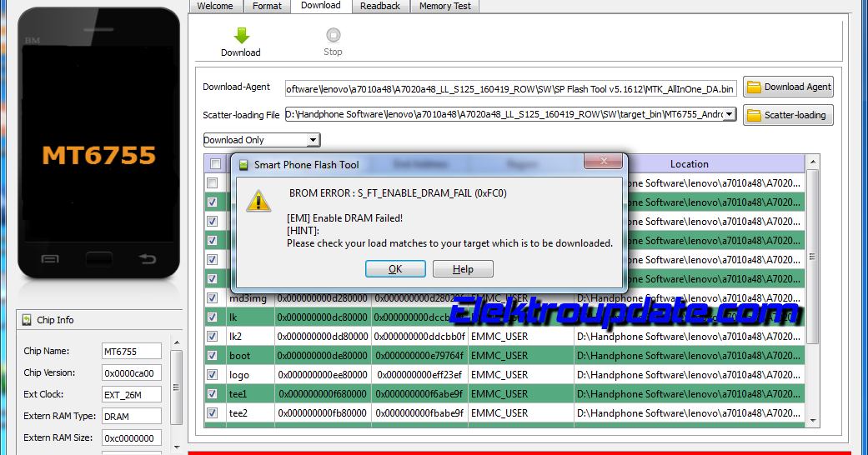Screen dimensions: 868x455
Task: Open the Memory Test tab
Action: point(444,6)
